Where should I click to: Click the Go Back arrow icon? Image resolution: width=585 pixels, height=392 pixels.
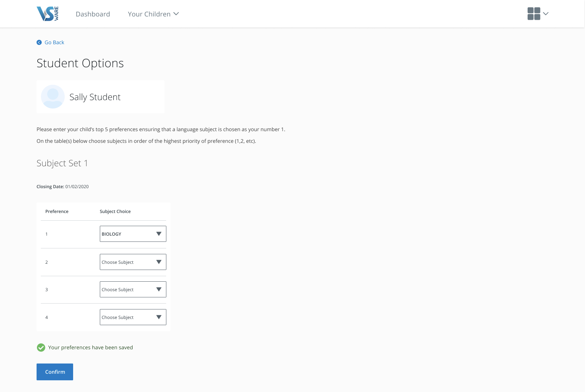(39, 42)
